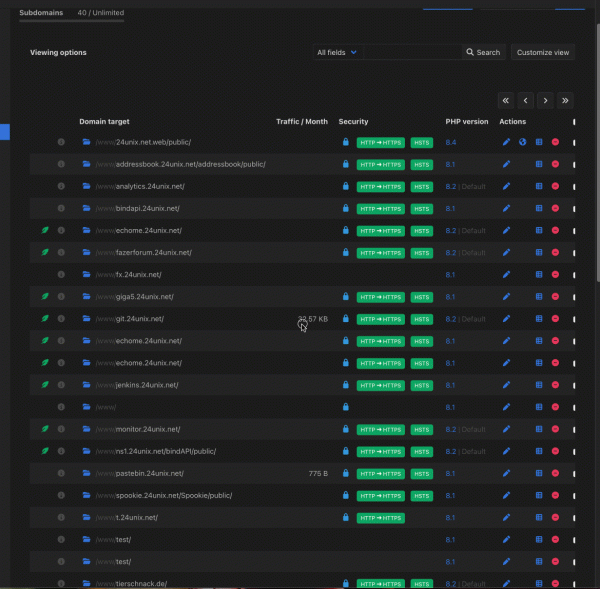Image resolution: width=600 pixels, height=589 pixels.
Task: Click the search text input field
Action: [411, 52]
